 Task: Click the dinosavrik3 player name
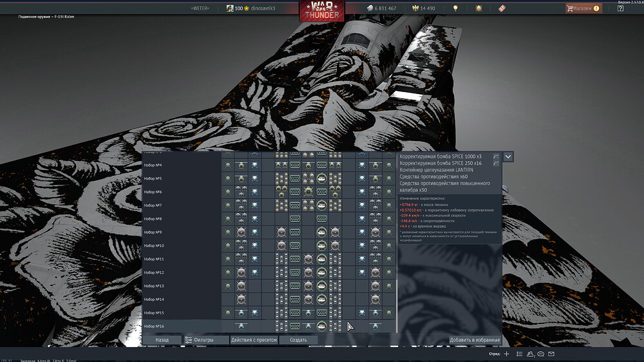pyautogui.click(x=263, y=8)
